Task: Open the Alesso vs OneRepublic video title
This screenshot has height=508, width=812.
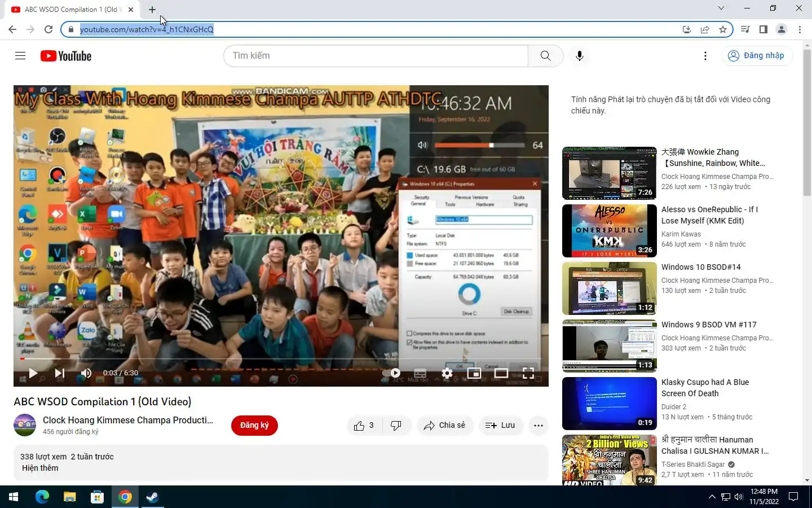Action: click(709, 215)
